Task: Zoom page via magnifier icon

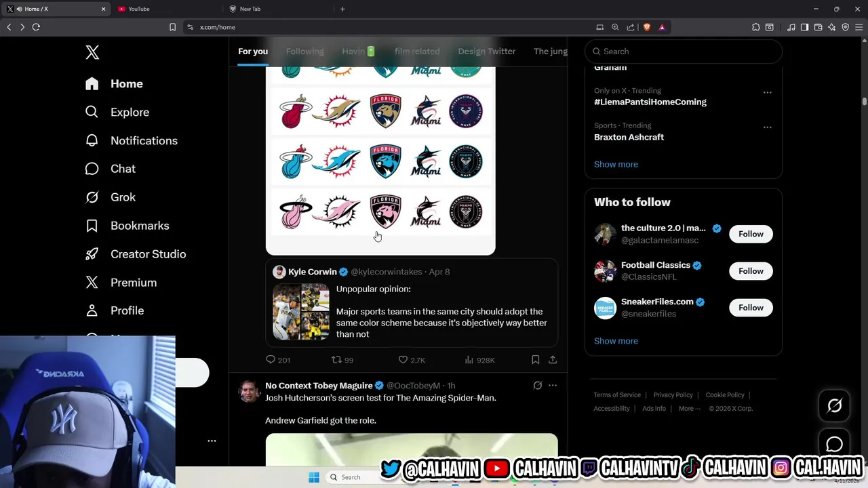Action: [x=615, y=27]
